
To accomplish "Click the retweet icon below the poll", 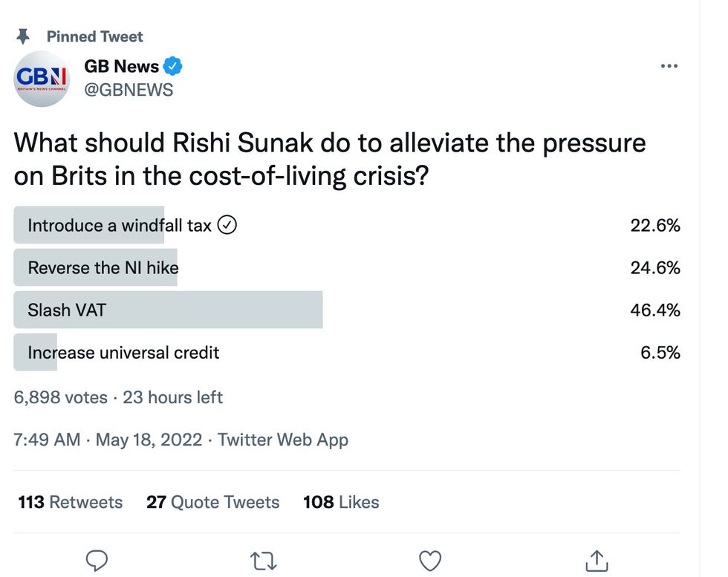I will pos(264,561).
